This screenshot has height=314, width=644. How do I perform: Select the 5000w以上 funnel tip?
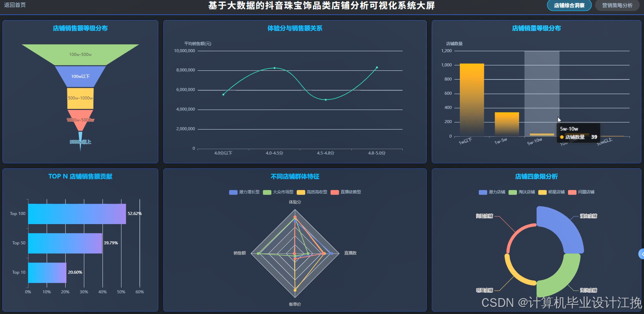(x=80, y=141)
